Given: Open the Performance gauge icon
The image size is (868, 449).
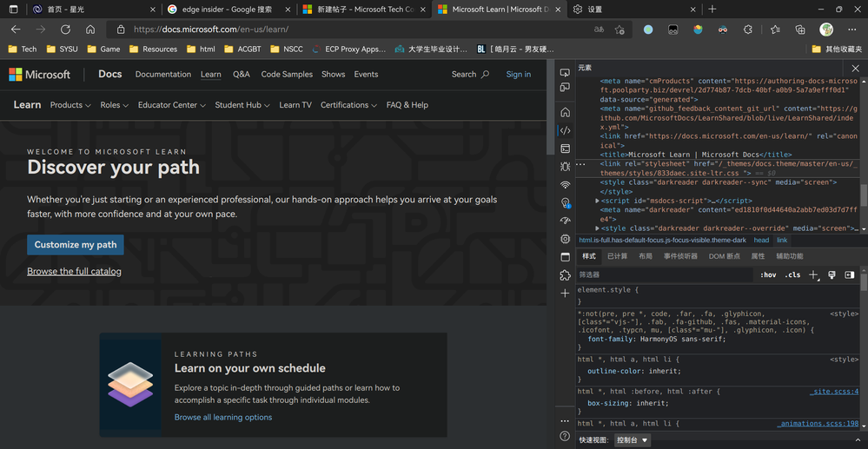Looking at the screenshot, I should (565, 221).
